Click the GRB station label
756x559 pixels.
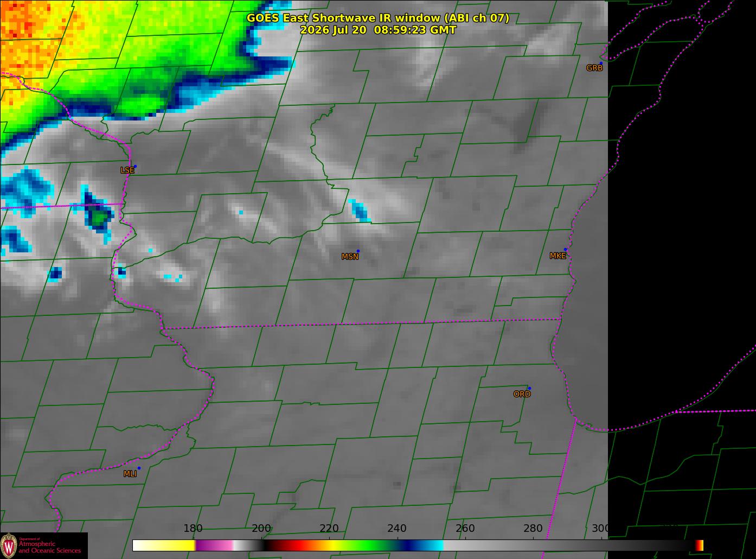[x=594, y=68]
